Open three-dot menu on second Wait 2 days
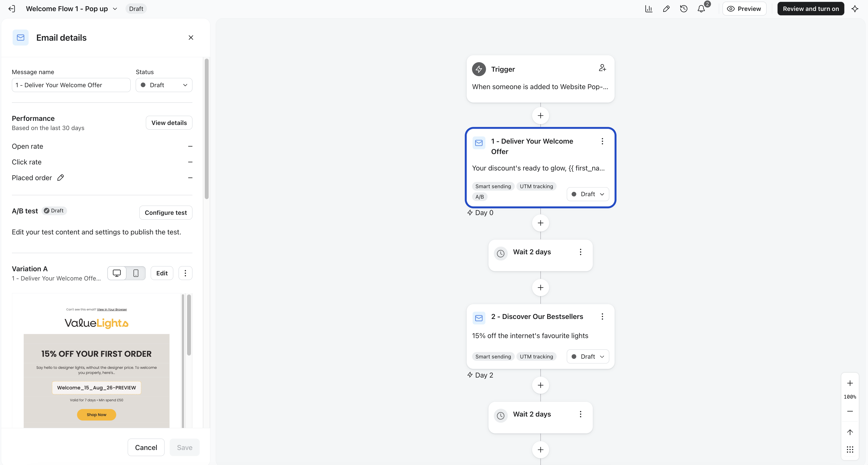The height and width of the screenshot is (465, 868). 581,414
